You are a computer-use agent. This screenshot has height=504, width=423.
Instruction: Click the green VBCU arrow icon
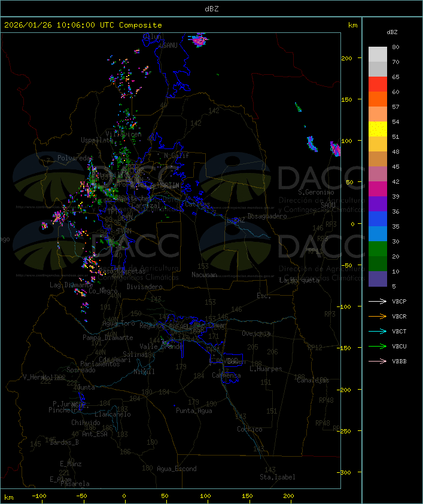pos(378,346)
